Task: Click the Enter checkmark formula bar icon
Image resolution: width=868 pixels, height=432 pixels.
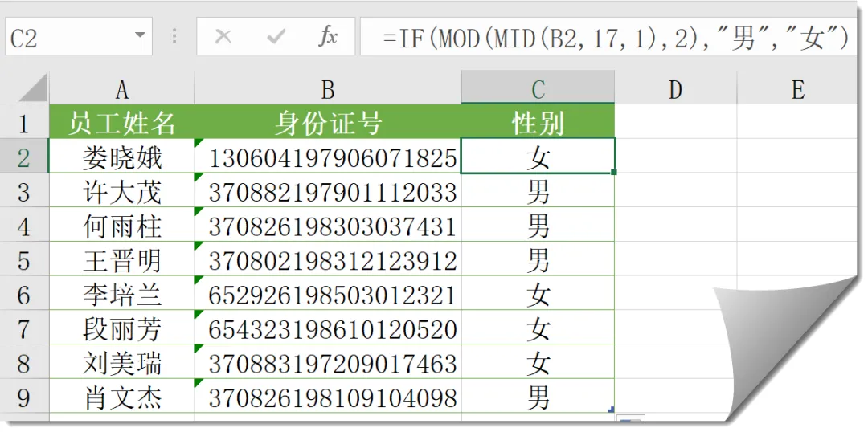Action: [275, 37]
